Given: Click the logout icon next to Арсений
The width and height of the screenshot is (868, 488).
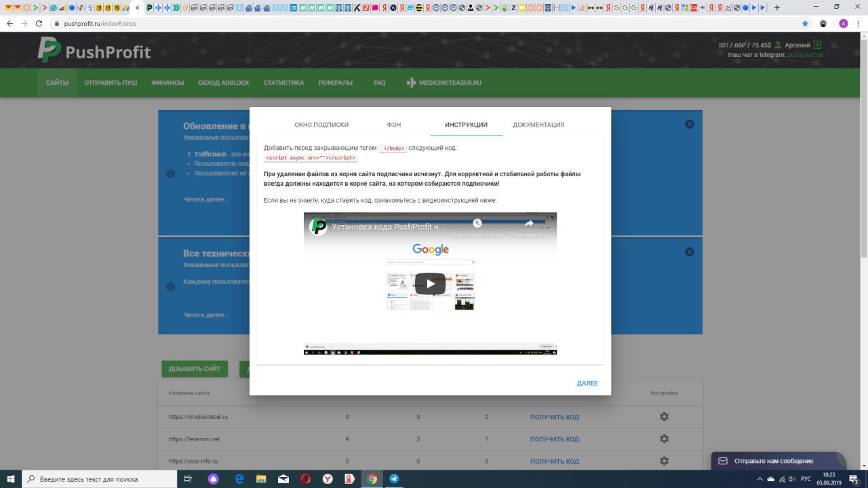Looking at the screenshot, I should 817,45.
